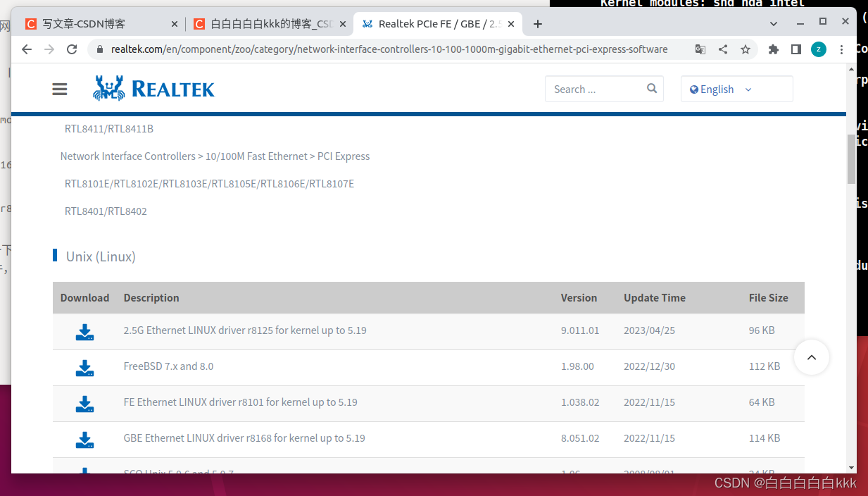Click the 114 KB file size
Image resolution: width=868 pixels, height=496 pixels.
click(765, 438)
